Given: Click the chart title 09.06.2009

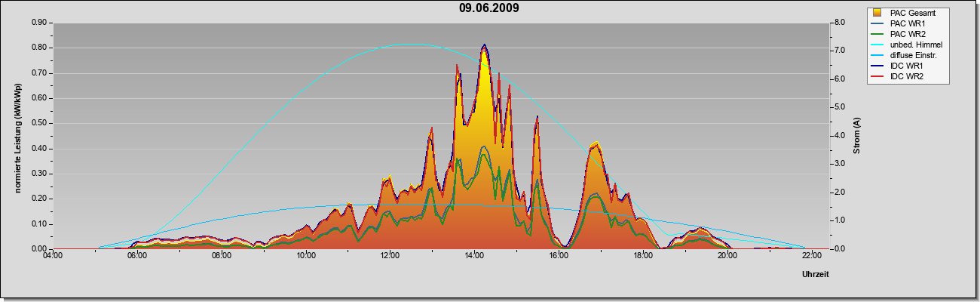Looking at the screenshot, I should point(489,8).
